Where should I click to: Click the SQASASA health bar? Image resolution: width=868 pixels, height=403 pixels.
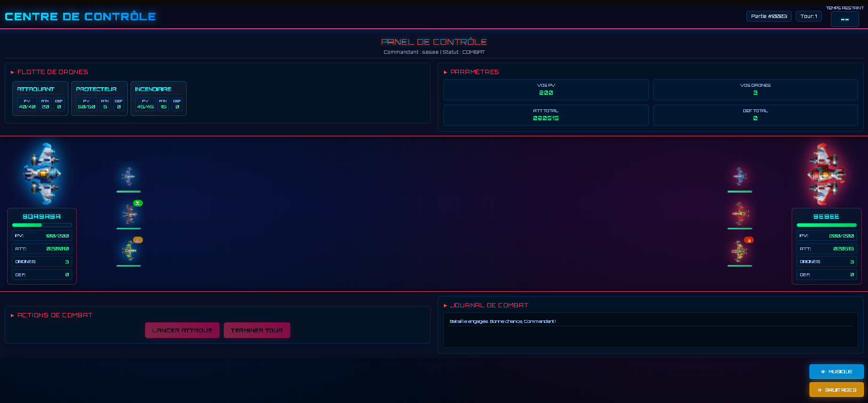tap(42, 225)
